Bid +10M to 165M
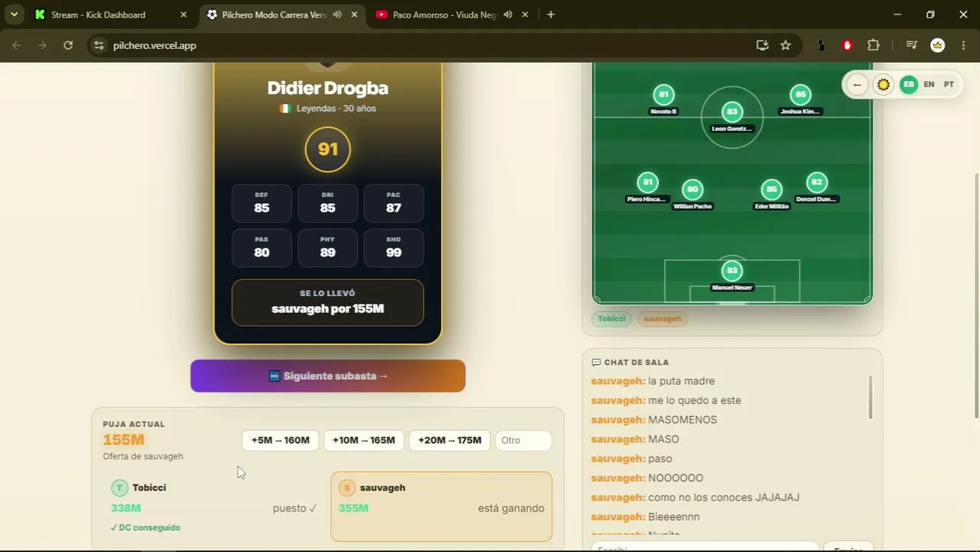The width and height of the screenshot is (980, 552). click(x=363, y=440)
